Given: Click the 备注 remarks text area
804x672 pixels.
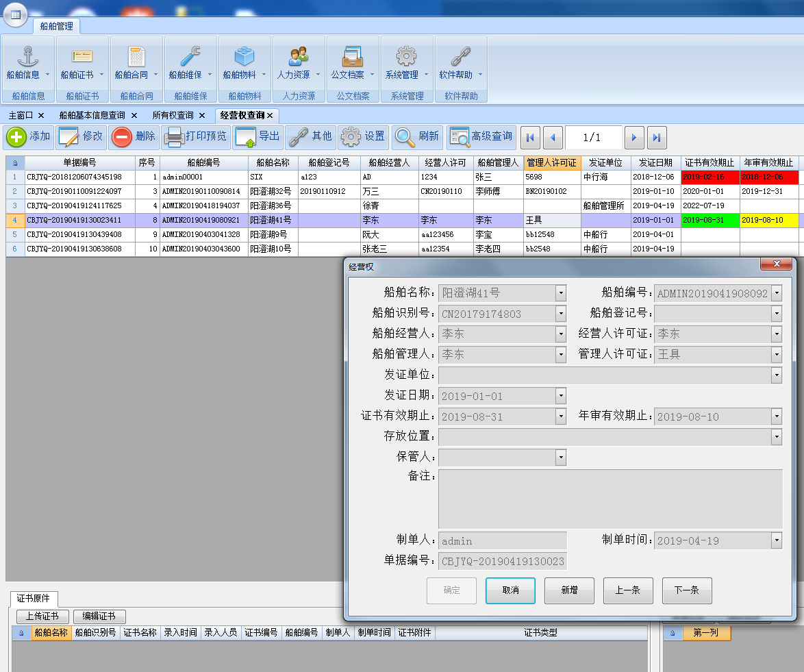Looking at the screenshot, I should click(610, 499).
